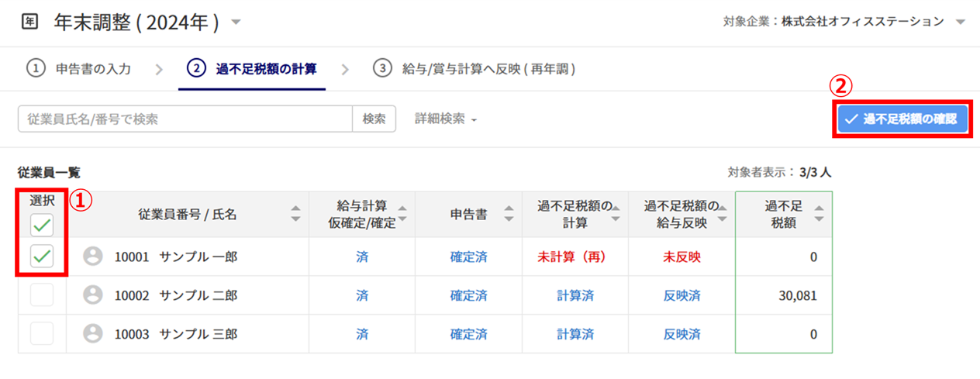Click the 従業員一覧 heading

(49, 172)
